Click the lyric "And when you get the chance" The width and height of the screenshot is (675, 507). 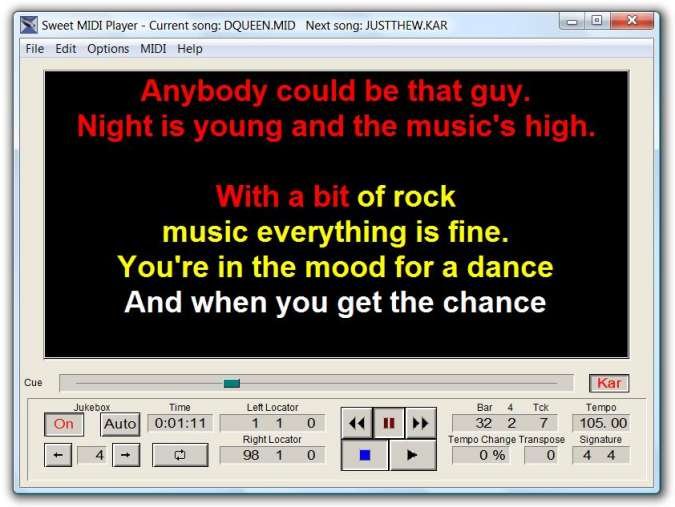coord(335,302)
